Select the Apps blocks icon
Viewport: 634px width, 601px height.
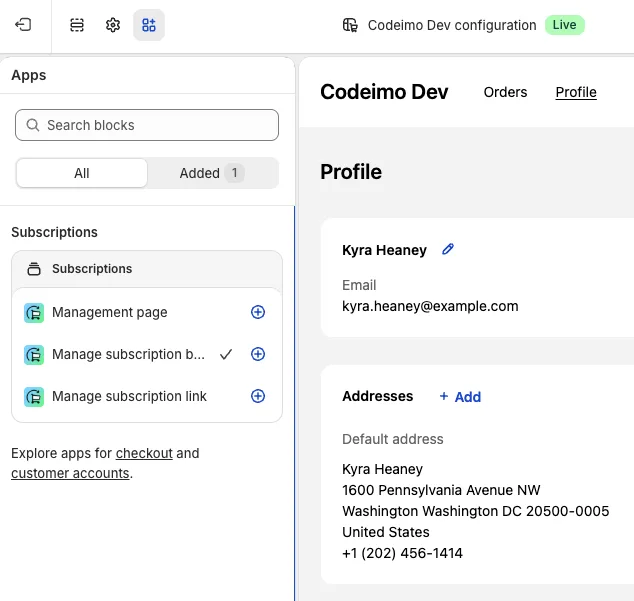click(149, 25)
